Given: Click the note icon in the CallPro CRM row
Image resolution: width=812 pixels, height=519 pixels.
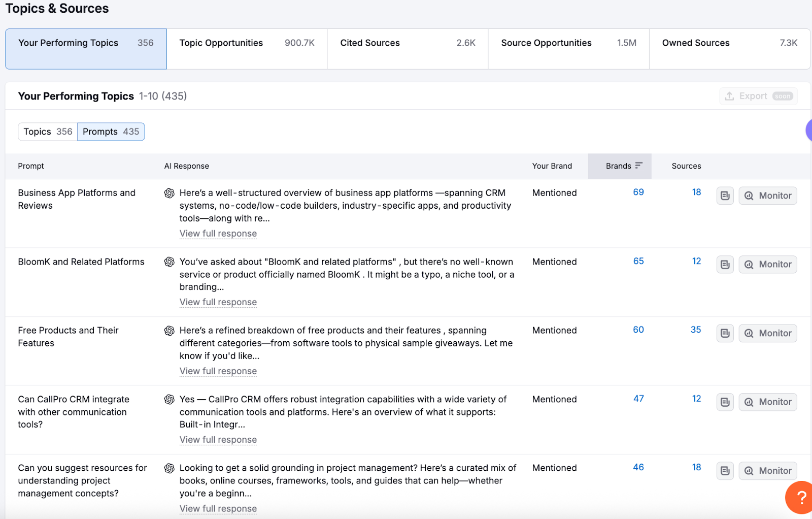Looking at the screenshot, I should click(725, 402).
